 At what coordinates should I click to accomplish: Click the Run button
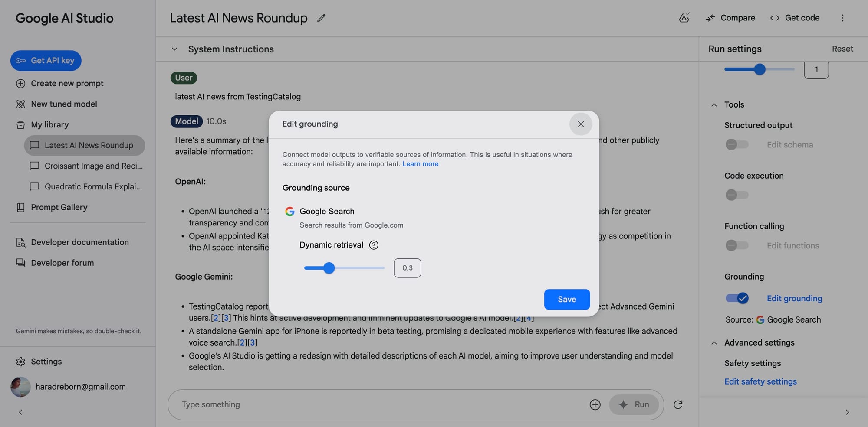click(634, 404)
